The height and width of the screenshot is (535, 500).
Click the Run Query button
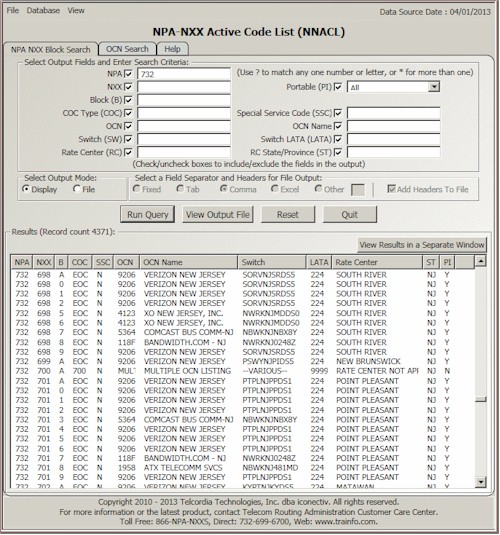[x=147, y=215]
